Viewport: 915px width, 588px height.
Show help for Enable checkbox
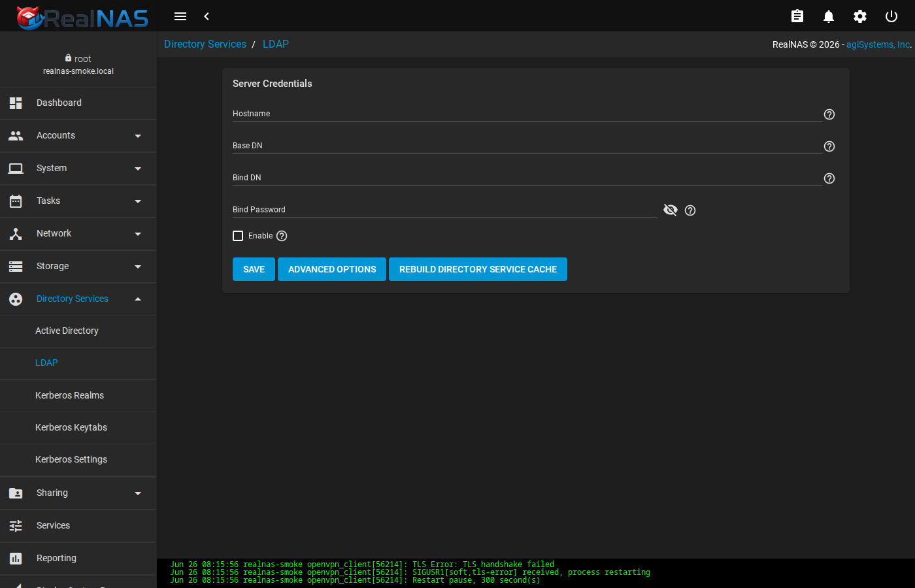pos(282,236)
